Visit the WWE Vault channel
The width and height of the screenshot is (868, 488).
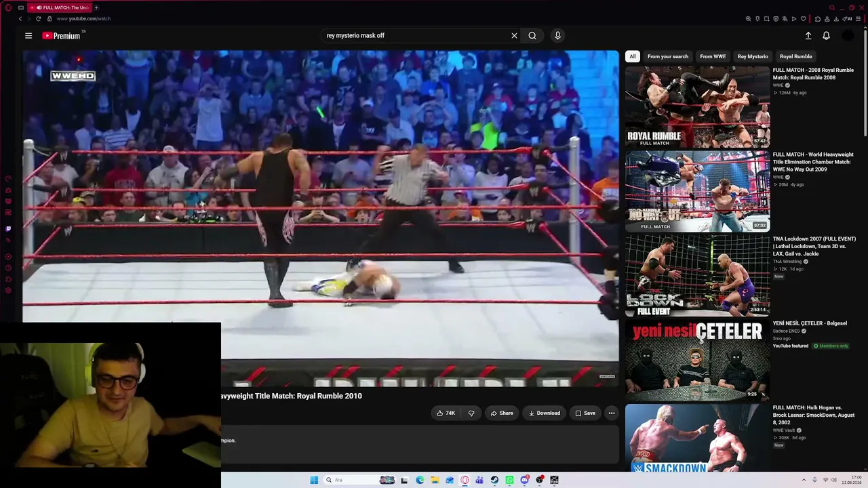(x=784, y=430)
